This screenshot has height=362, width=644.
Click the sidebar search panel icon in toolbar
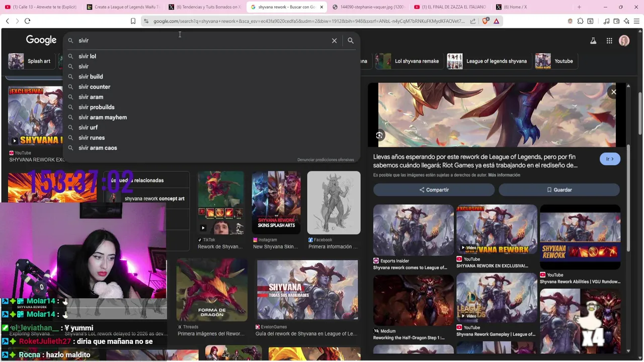[x=590, y=21]
